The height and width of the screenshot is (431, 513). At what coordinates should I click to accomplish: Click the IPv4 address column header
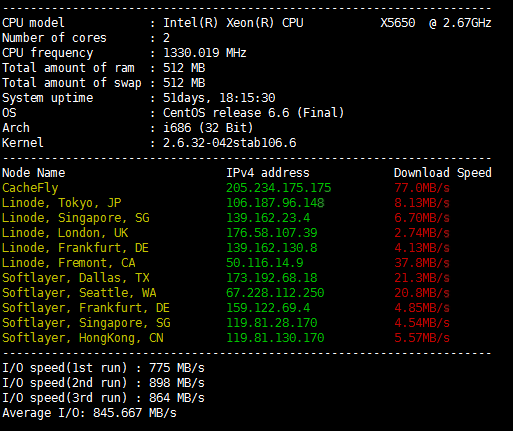pyautogui.click(x=268, y=173)
